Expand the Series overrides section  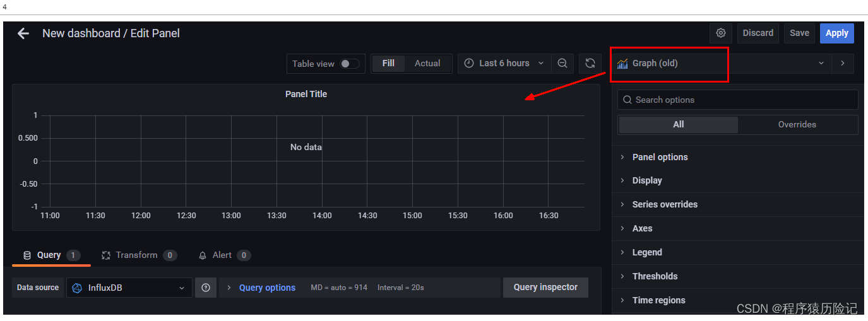tap(738, 204)
